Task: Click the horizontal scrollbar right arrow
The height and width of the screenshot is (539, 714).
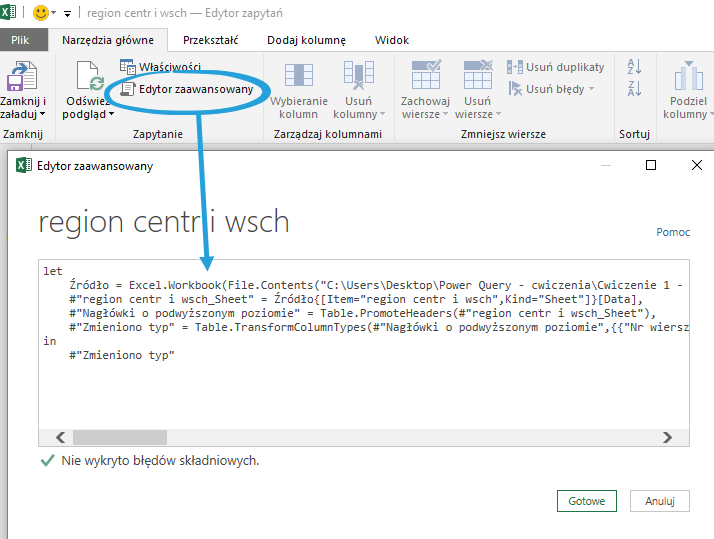Action: coord(668,437)
